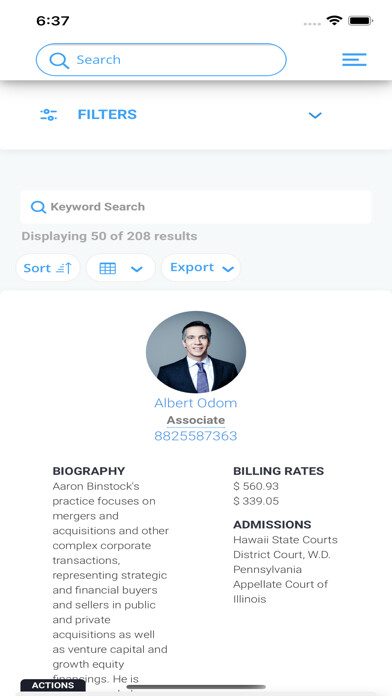Click the filters slider icon
The width and height of the screenshot is (392, 696).
coord(48,115)
